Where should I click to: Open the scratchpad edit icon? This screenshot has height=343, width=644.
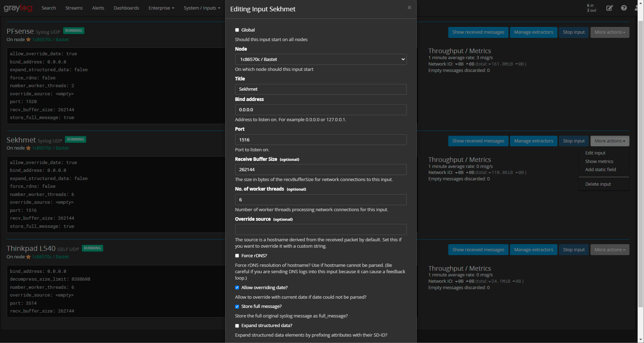tap(609, 8)
